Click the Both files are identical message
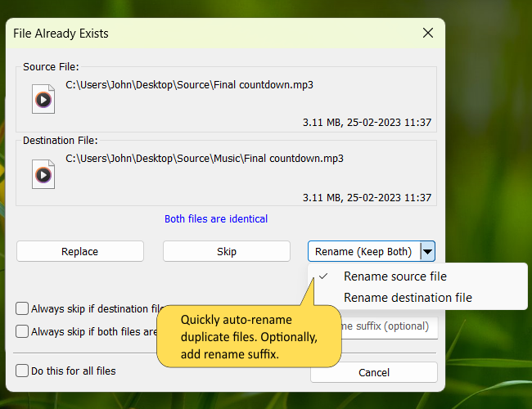 coord(216,219)
